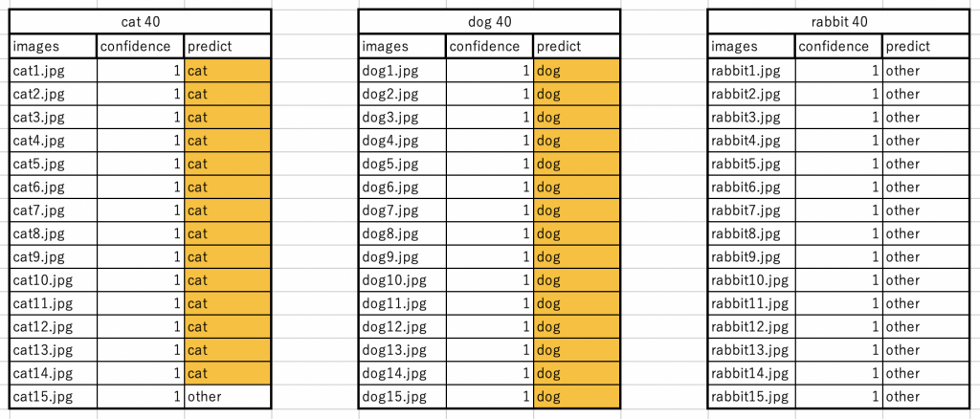The width and height of the screenshot is (980, 419).
Task: Click confidence value for cat3.jpg
Action: pos(140,117)
